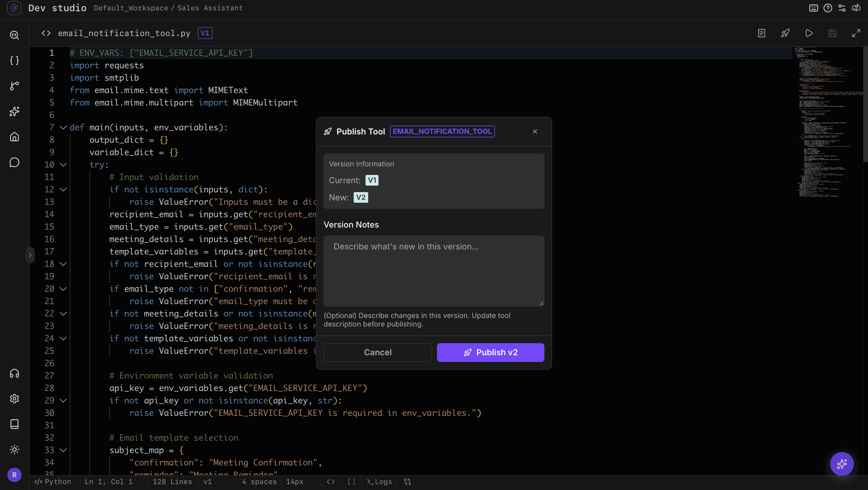The width and height of the screenshot is (868, 490).
Task: Open the headphones support icon
Action: point(14,373)
